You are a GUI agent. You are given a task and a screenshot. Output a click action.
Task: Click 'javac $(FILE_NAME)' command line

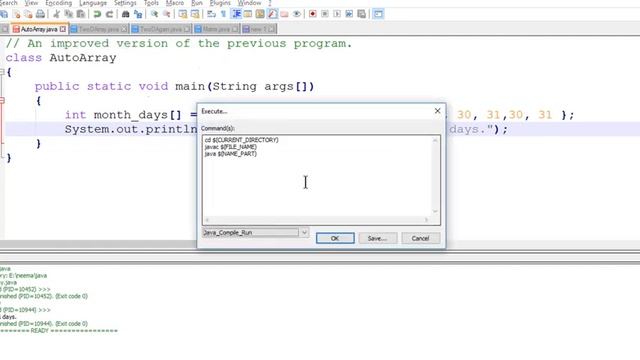[231, 147]
